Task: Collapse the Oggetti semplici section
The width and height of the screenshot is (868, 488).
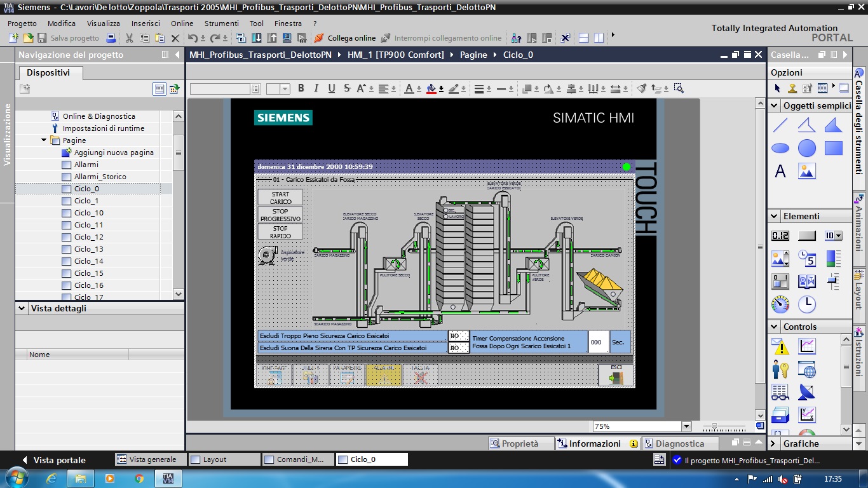Action: coord(774,105)
